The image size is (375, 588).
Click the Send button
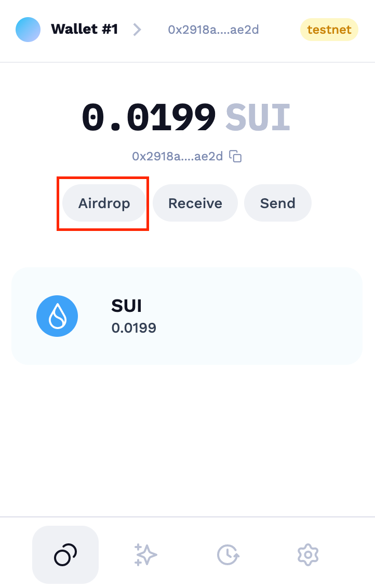[x=278, y=203]
